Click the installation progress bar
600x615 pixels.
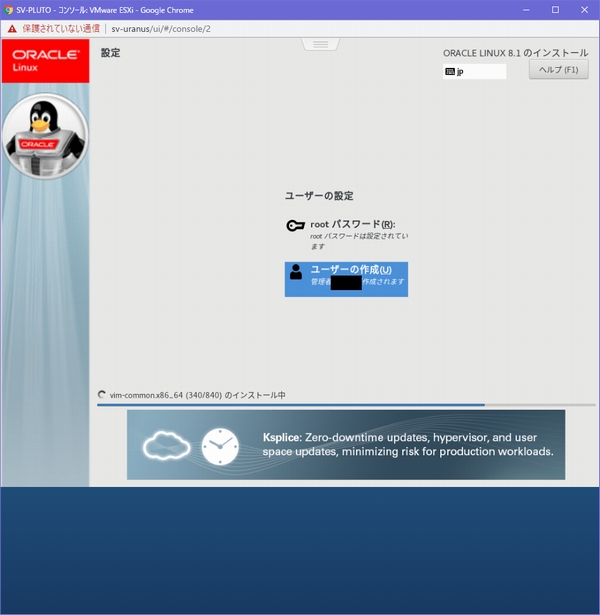tap(346, 404)
